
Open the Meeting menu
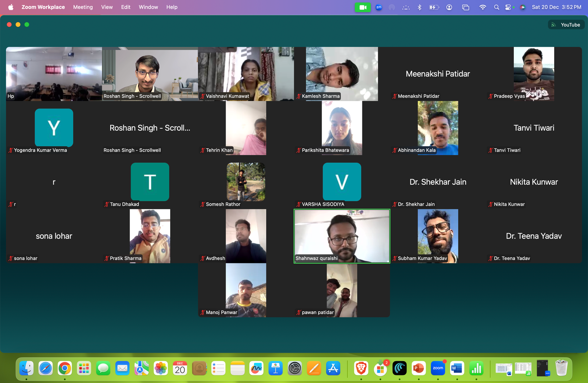[83, 7]
